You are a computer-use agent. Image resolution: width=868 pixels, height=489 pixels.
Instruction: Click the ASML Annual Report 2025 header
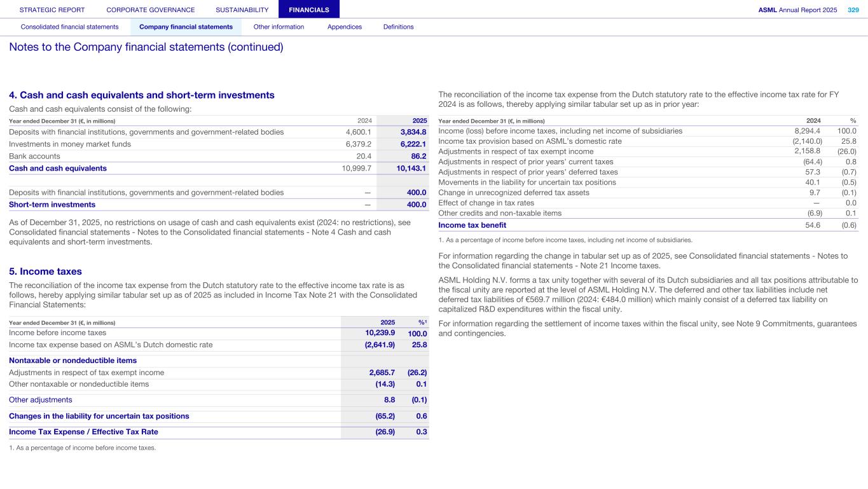(x=797, y=10)
